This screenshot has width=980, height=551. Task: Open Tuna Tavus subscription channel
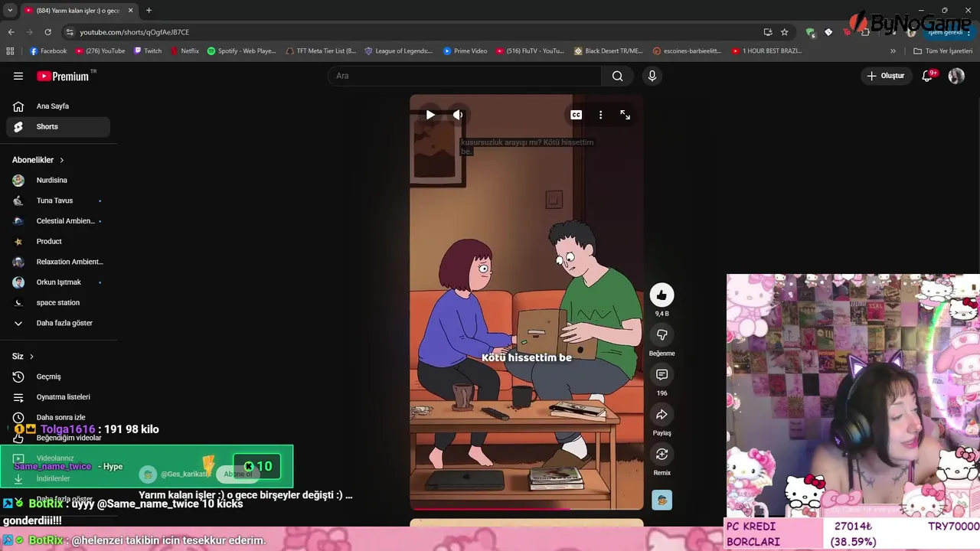pos(58,201)
